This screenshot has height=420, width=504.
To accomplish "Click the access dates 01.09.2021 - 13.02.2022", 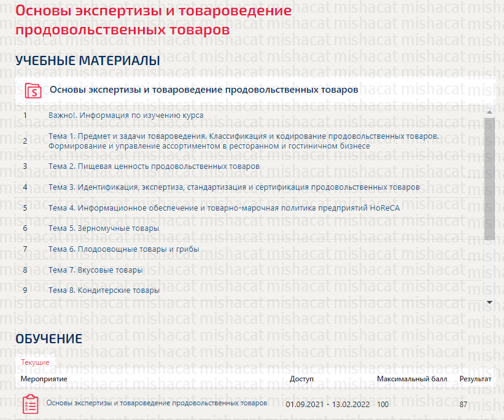I will click(x=328, y=404).
